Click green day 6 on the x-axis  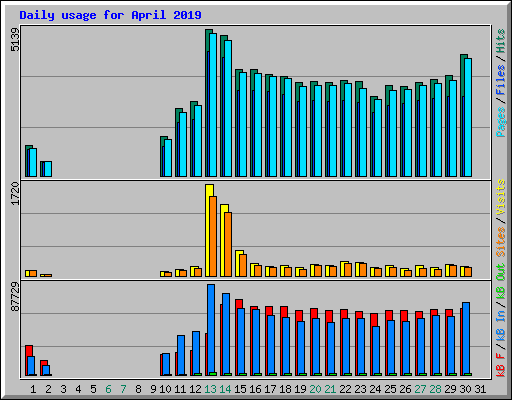[x=108, y=389]
